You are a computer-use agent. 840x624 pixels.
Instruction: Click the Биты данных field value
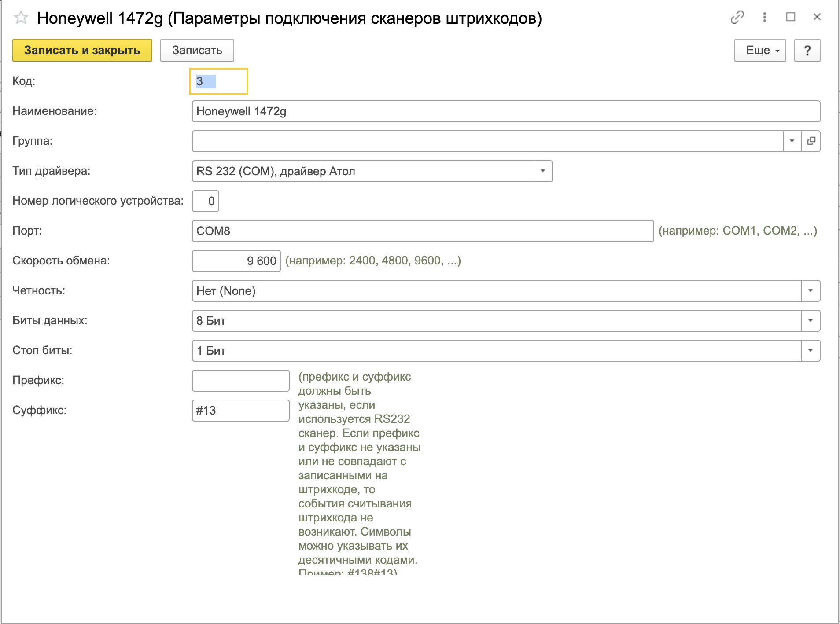click(x=497, y=321)
